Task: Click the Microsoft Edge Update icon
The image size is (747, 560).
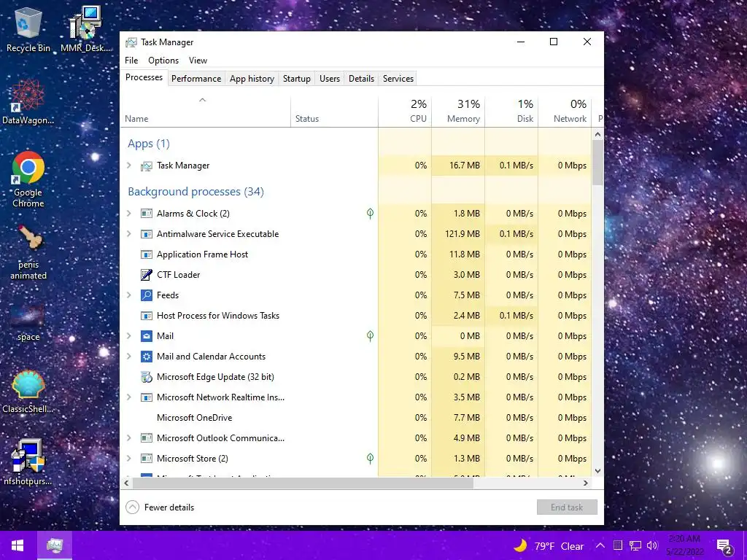Action: [146, 377]
